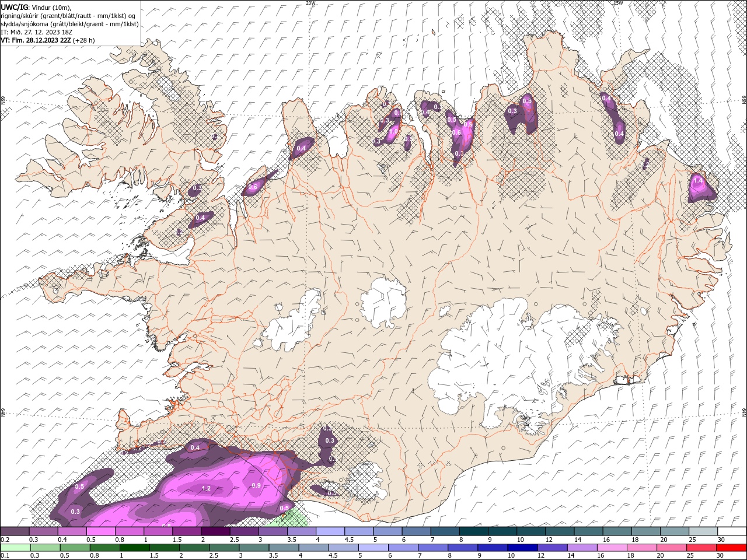
Task: Click the pale lavender rain-scale swatch labeled 5
Action: 373,548
